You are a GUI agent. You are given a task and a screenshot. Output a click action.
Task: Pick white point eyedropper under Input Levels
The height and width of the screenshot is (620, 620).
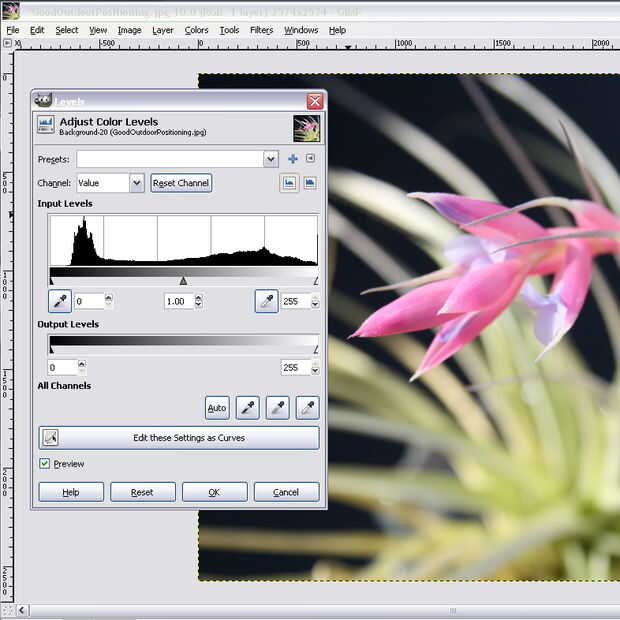[x=267, y=301]
